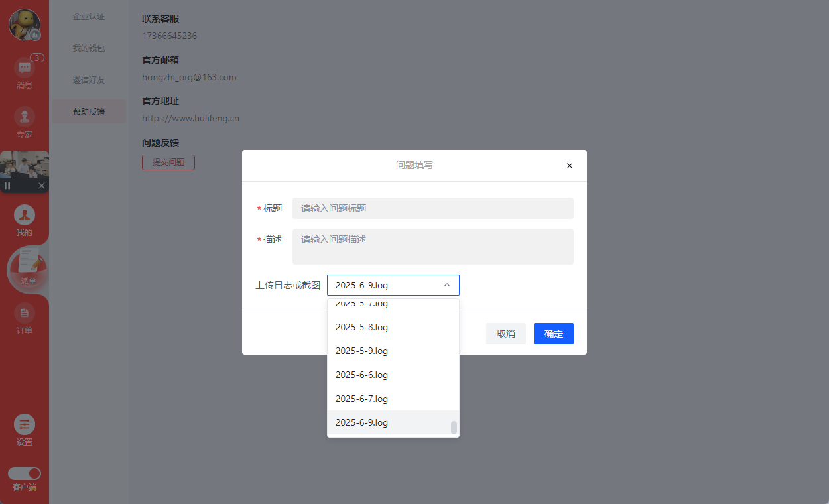Collapse the log file dropdown
The width and height of the screenshot is (829, 504).
[446, 285]
